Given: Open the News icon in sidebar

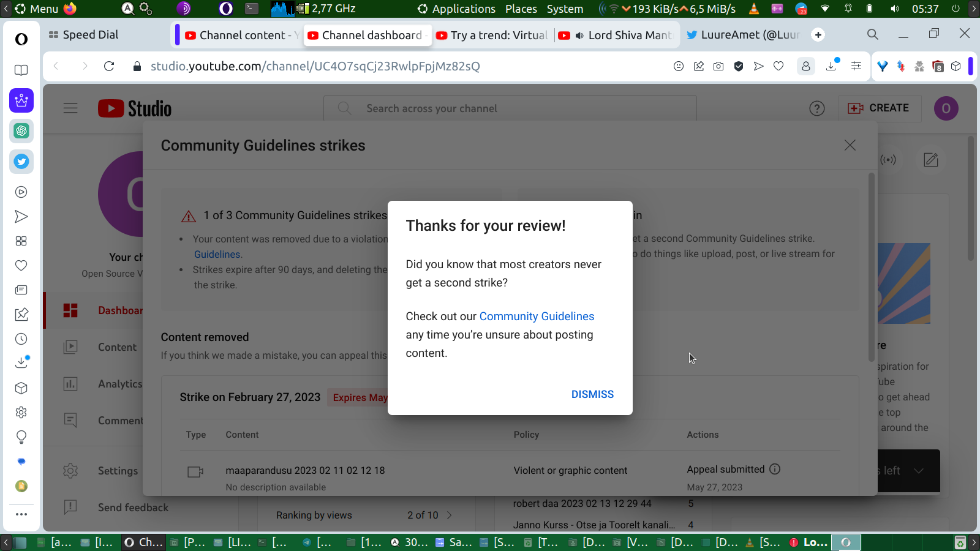Looking at the screenshot, I should click(21, 290).
